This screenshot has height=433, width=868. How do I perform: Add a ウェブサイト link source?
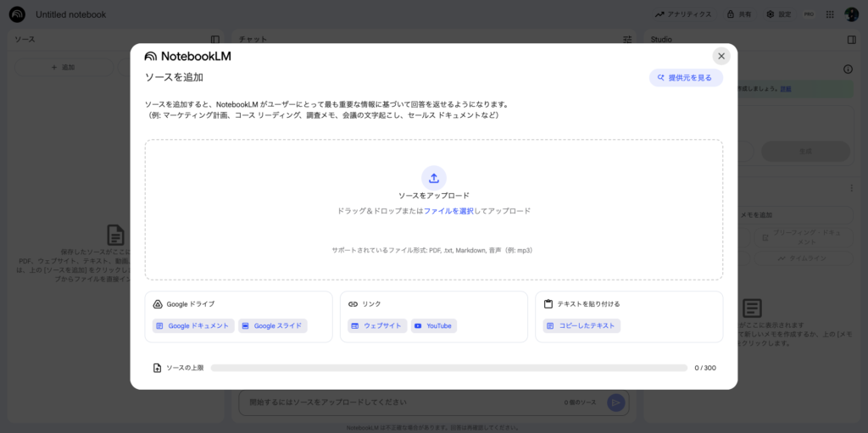[x=377, y=326]
